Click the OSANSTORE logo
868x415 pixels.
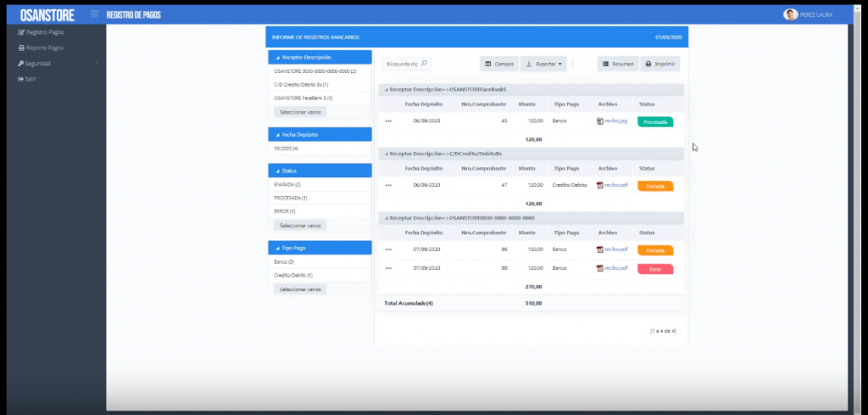coord(47,15)
